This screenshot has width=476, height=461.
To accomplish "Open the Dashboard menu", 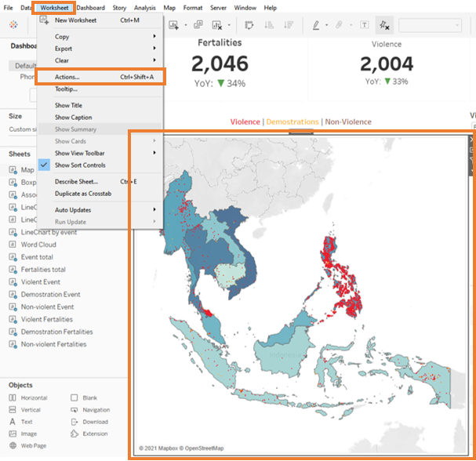I will pyautogui.click(x=90, y=8).
